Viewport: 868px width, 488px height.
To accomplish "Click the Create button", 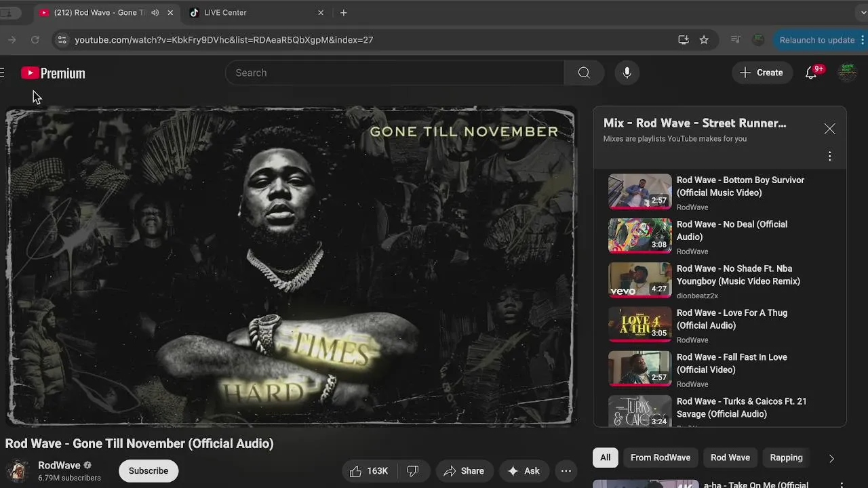I will (x=762, y=73).
